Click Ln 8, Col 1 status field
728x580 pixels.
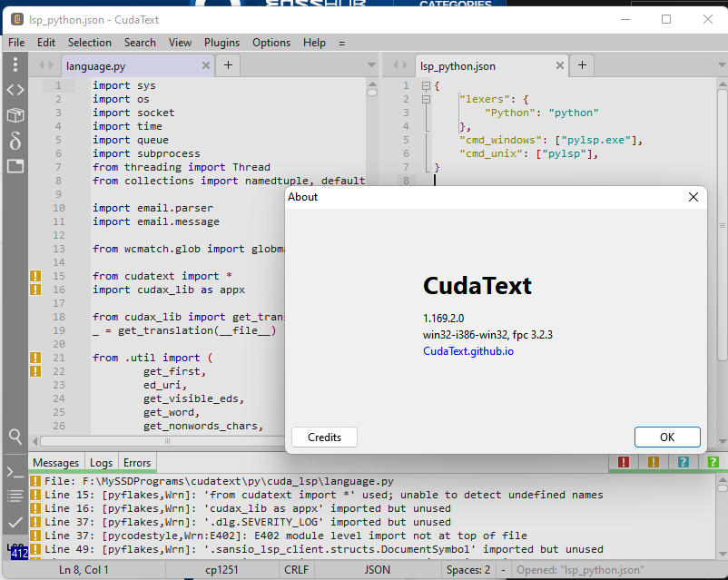pos(84,570)
